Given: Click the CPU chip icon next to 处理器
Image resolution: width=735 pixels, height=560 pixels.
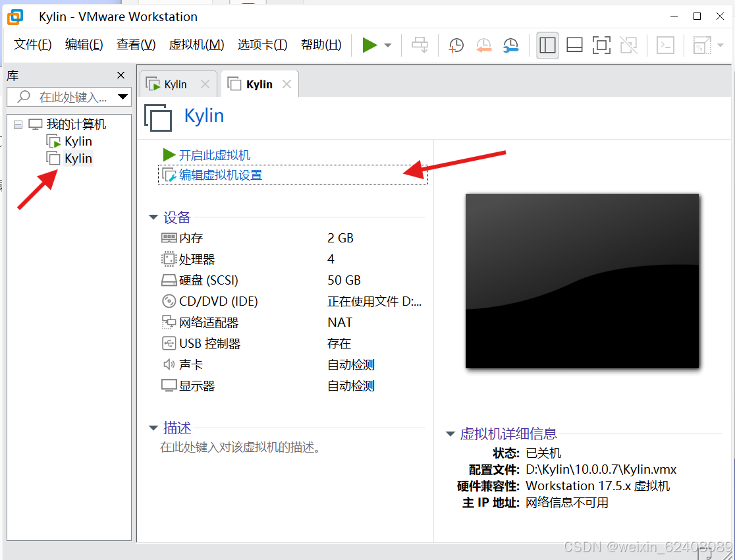Looking at the screenshot, I should pyautogui.click(x=169, y=259).
